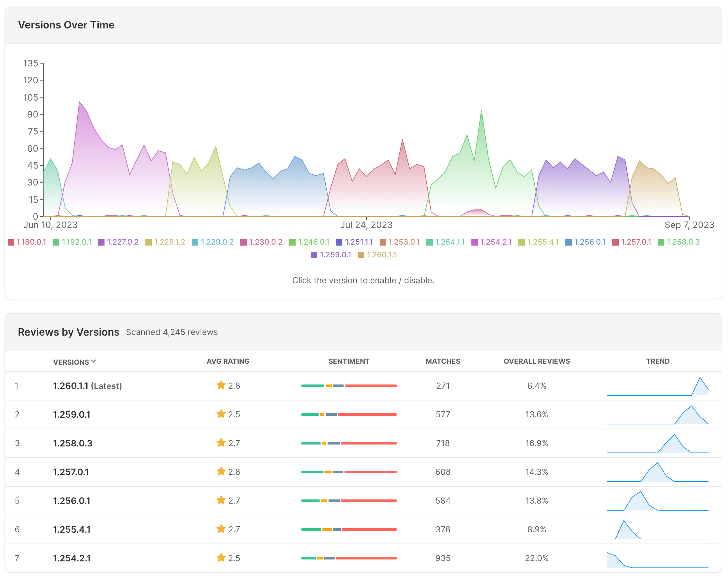
Task: Click sentiment bar for version 1.257.0.1
Action: pos(349,472)
